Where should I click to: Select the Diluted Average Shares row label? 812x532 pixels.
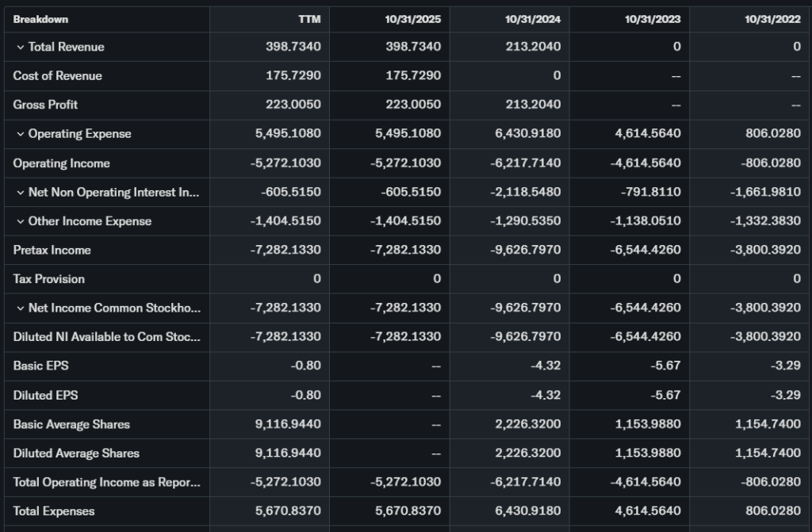(76, 454)
